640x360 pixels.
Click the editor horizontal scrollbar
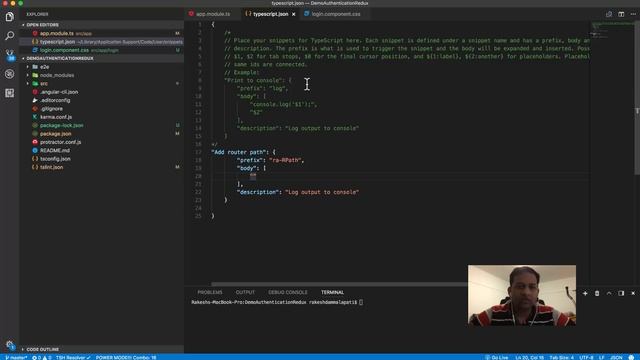340,284
